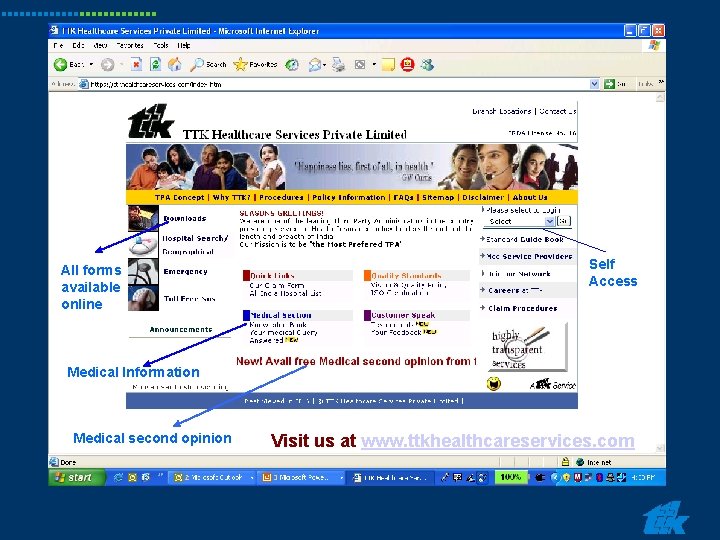720x540 pixels.
Task: Open Sitemap nav item
Action: [x=438, y=197]
